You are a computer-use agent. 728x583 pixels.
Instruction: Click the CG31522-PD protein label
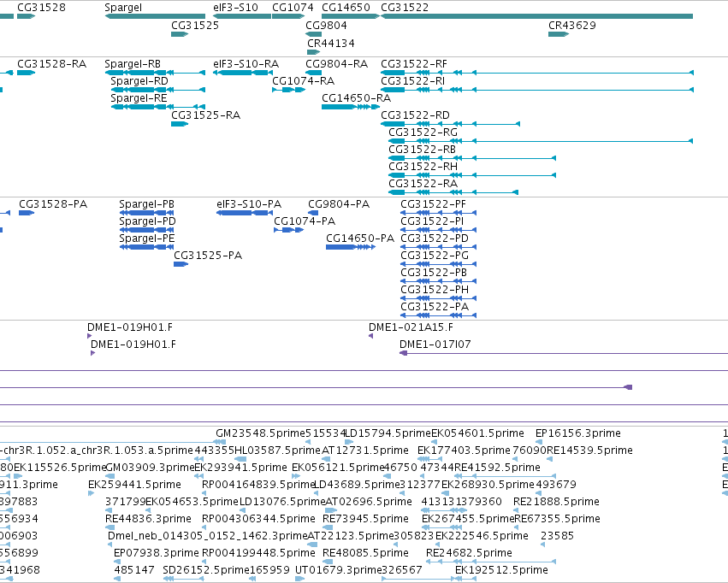[x=435, y=238]
